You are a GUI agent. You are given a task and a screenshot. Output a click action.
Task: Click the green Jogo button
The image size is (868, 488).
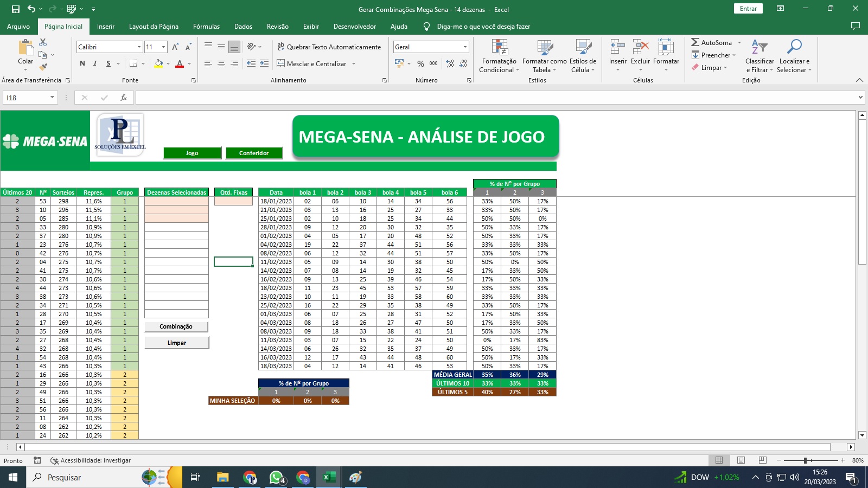(x=192, y=153)
